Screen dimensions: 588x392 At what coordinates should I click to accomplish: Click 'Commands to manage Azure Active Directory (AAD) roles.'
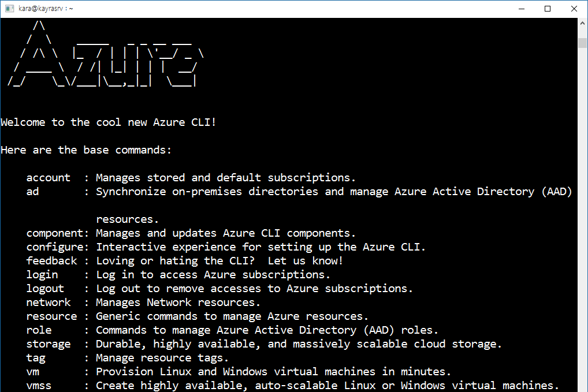(267, 330)
